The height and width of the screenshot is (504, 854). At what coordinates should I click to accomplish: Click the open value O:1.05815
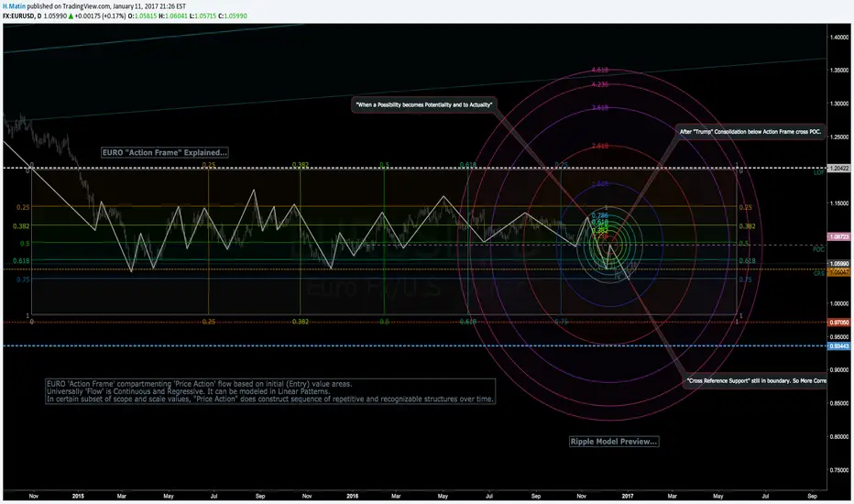[142, 16]
